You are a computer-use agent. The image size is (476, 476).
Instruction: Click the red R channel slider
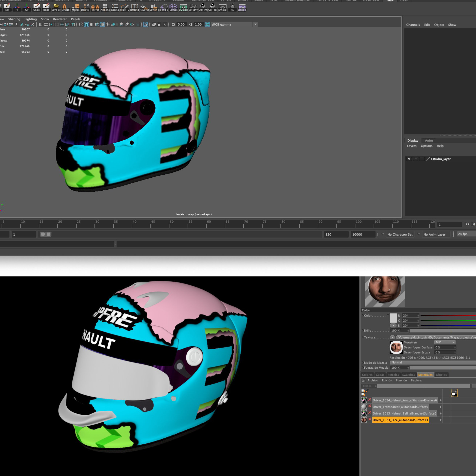coord(448,315)
